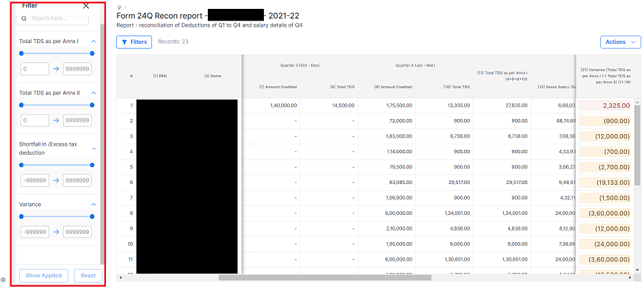Screen dimensions: 644x288
Task: Click the [1] PAN column header
Action: [x=160, y=76]
